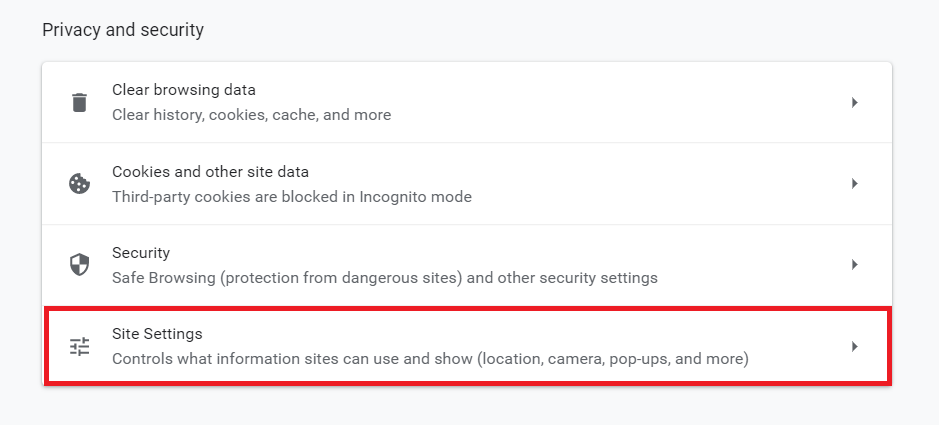Image resolution: width=939 pixels, height=425 pixels.
Task: Go to Site Settings title
Action: click(x=157, y=334)
